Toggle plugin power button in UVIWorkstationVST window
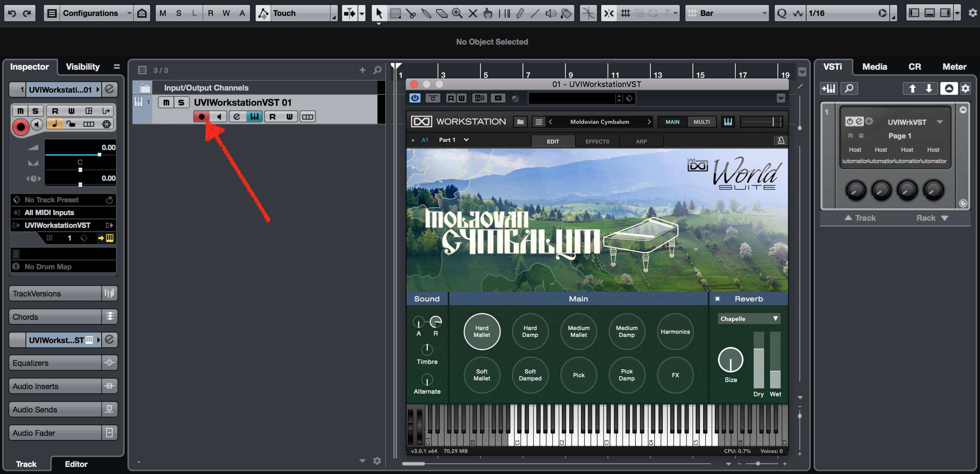980x474 pixels. (415, 98)
